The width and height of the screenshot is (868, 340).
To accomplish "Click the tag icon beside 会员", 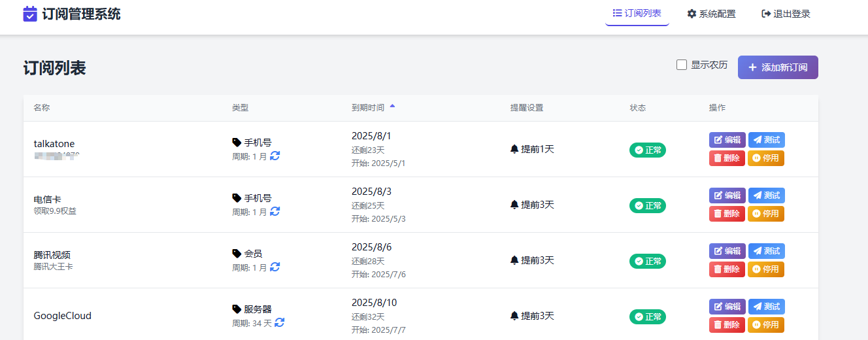I will pyautogui.click(x=237, y=253).
